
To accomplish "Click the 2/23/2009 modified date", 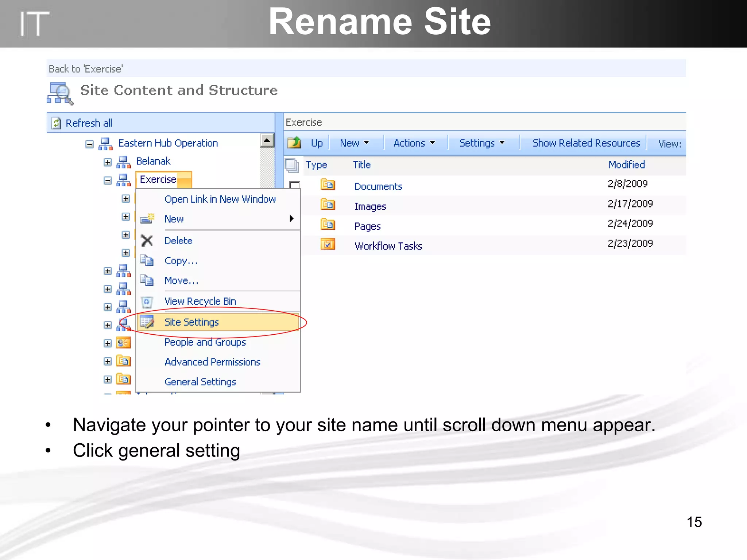I will 630,243.
